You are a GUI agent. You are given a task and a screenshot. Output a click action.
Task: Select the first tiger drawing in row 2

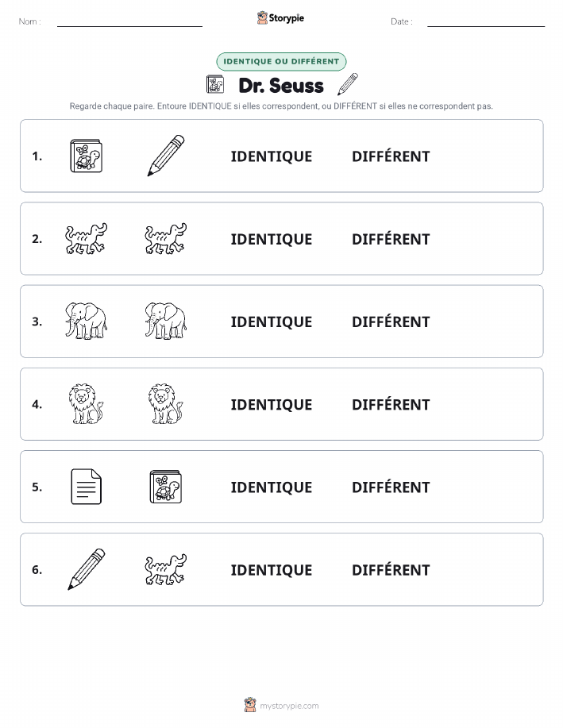coord(86,239)
